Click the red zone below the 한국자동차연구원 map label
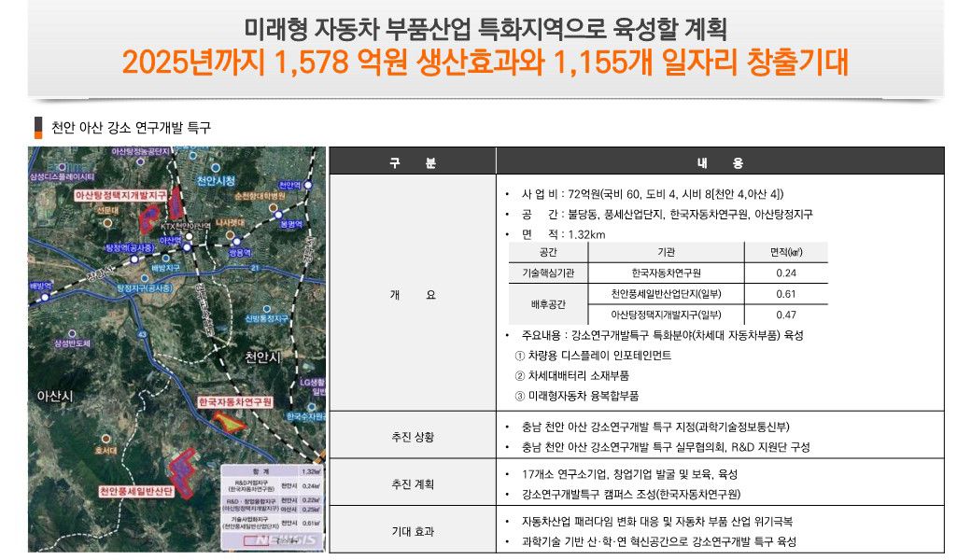Screen dimensions: 971x560 click(x=229, y=420)
